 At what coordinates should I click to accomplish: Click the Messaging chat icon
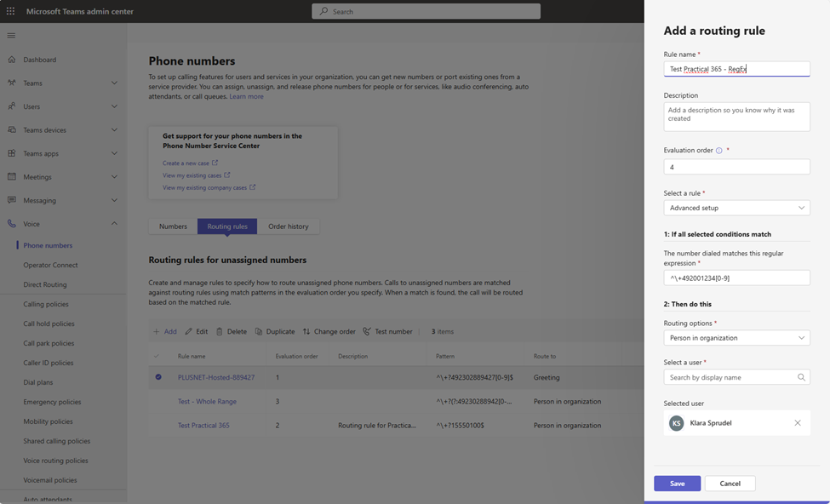click(x=12, y=200)
